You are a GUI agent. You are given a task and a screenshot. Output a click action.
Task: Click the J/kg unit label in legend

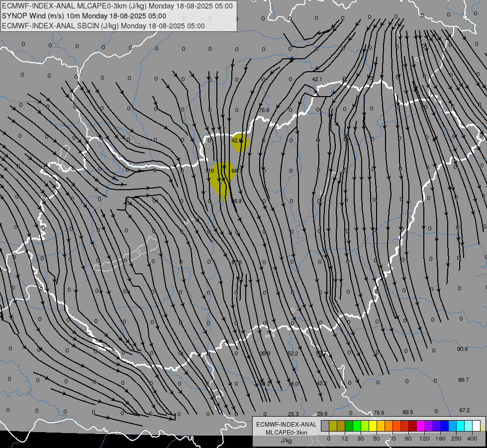[x=287, y=441]
